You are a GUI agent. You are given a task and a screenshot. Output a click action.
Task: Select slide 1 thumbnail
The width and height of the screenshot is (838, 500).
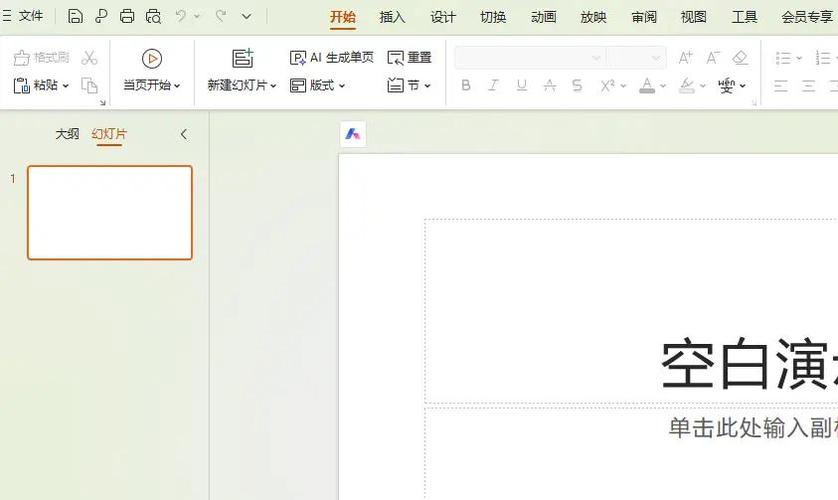(110, 213)
